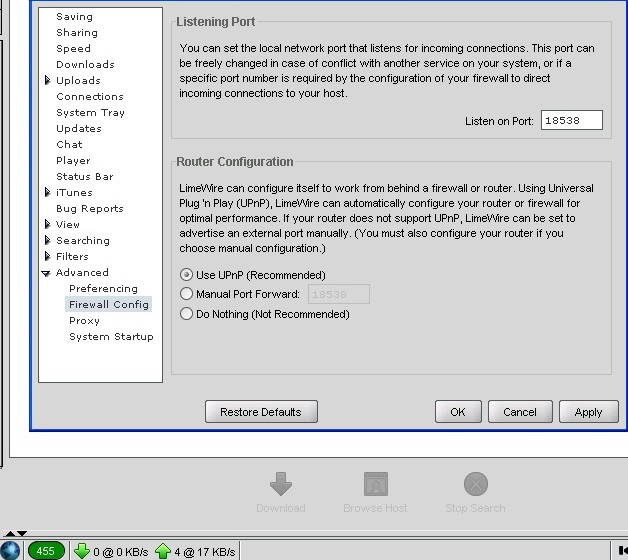This screenshot has height=560, width=628.
Task: Open the Speed options page
Action: [x=73, y=48]
